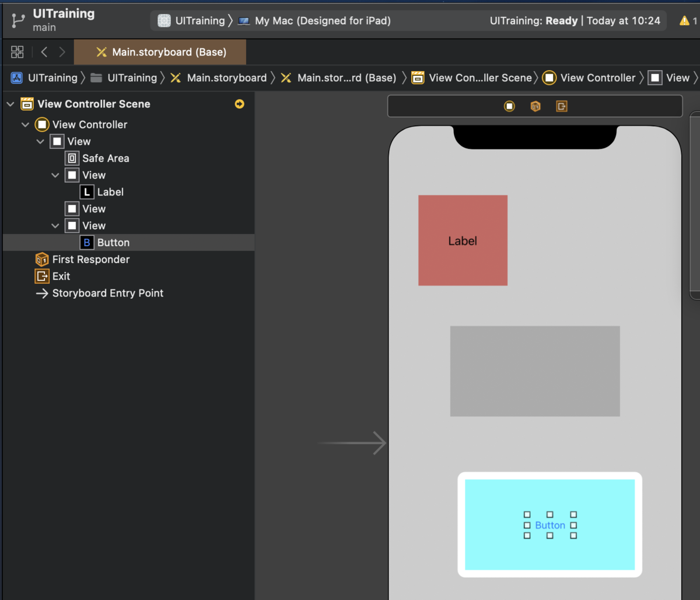Collapse the top-level View row
700x600 pixels.
tap(40, 141)
